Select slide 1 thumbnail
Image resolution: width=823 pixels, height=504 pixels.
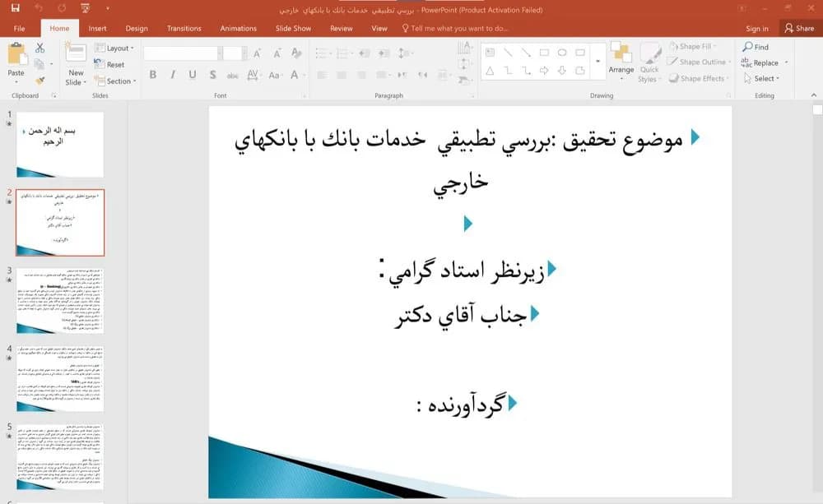[60, 144]
